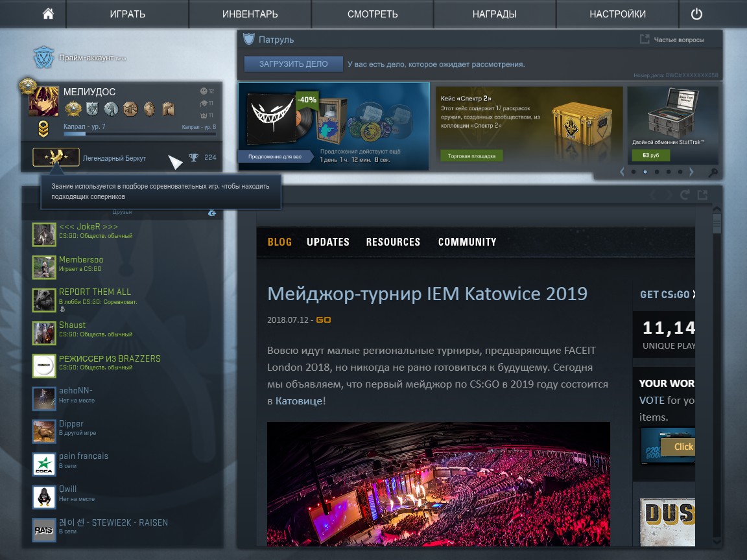Click the Patrol shield icon
Image resolution: width=747 pixels, height=560 pixels.
(249, 39)
